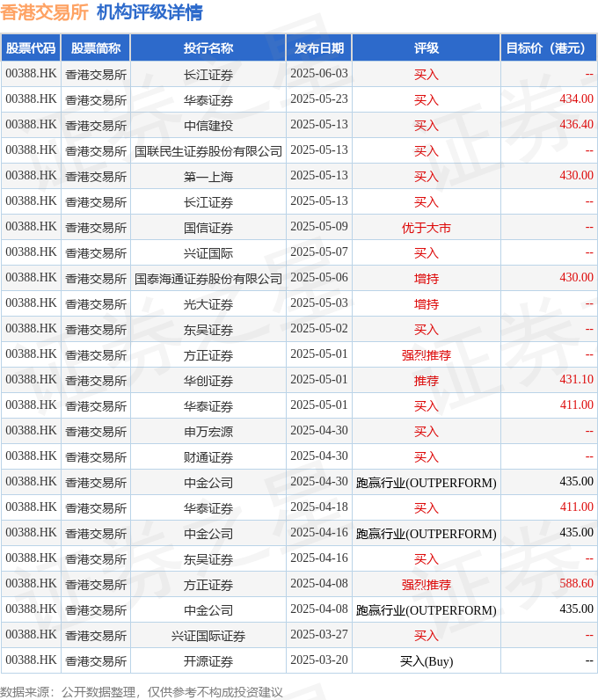Image resolution: width=598 pixels, height=700 pixels.
Task: Click the 财通证券 broker cell
Action: click(x=208, y=457)
